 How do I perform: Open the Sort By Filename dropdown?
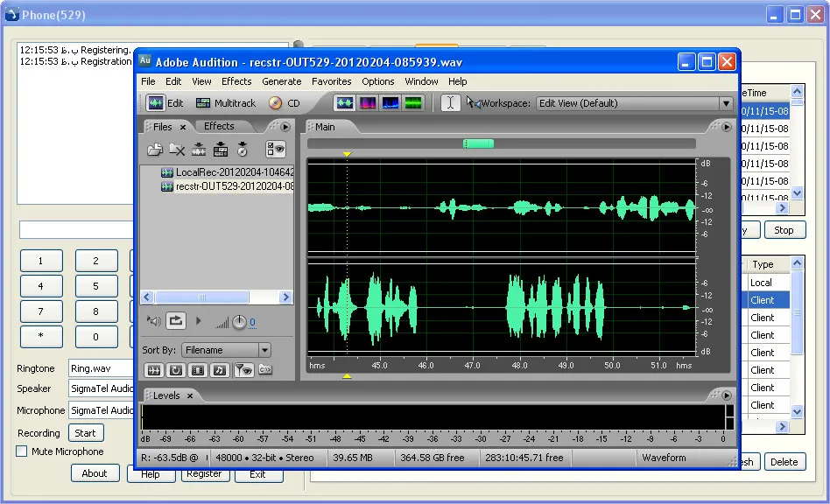coord(226,350)
